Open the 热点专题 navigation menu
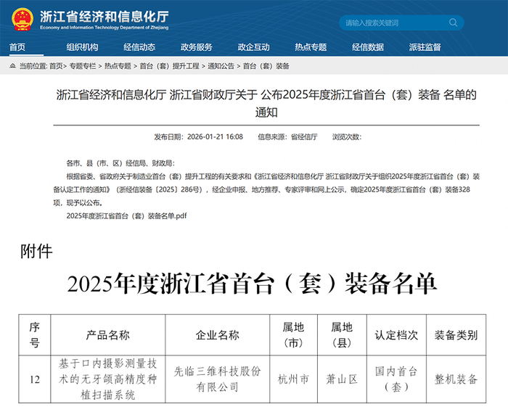Viewport: 508px width, 420px height. click(311, 47)
